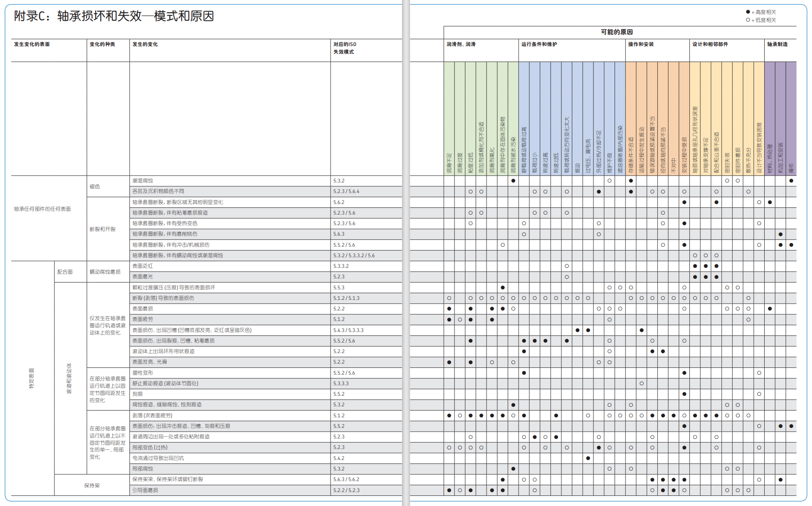Click the purple 操作 column header
The width and height of the screenshot is (812, 506).
point(791,168)
